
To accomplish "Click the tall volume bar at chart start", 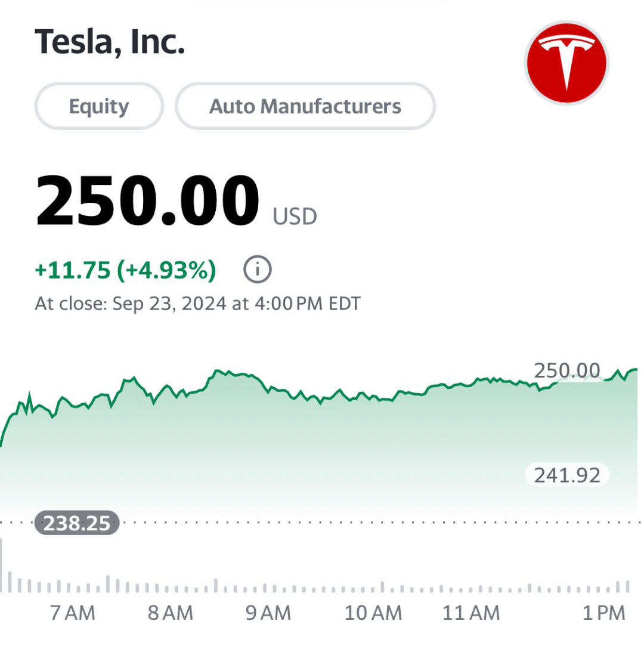I will pyautogui.click(x=1, y=565).
